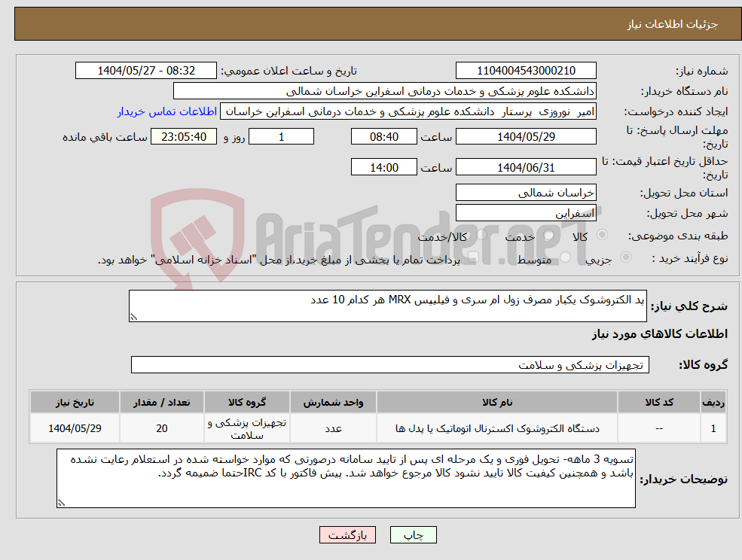The image size is (742, 560).
Task: Click the general description textarea شرح کلی نیاز
Action: (387, 306)
